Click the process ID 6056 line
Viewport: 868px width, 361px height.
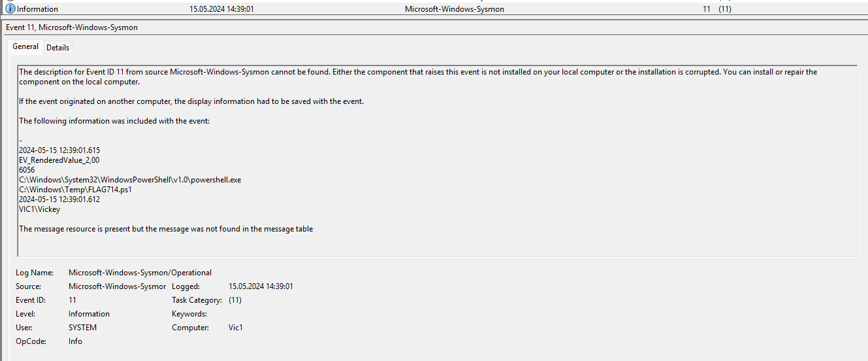coord(27,170)
